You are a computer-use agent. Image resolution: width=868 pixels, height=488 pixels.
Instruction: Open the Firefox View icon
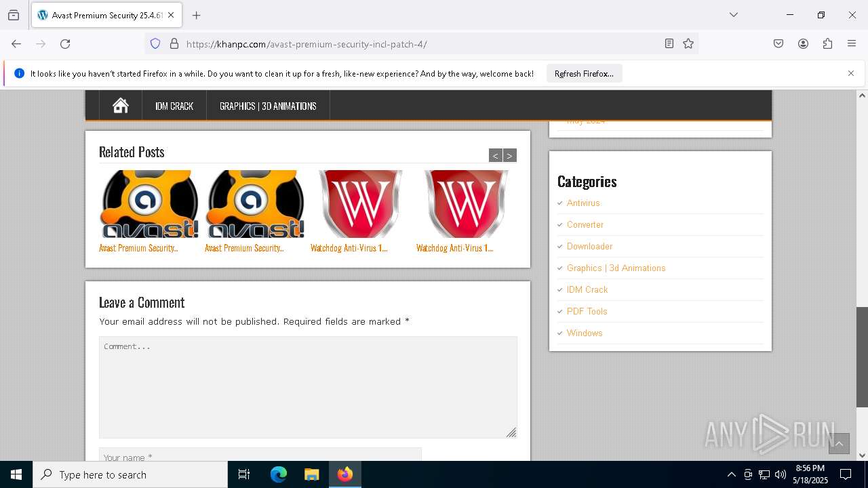[14, 15]
